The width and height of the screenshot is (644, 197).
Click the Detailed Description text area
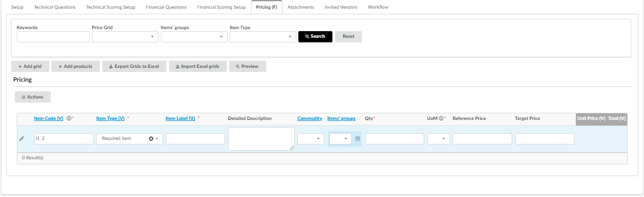261,139
